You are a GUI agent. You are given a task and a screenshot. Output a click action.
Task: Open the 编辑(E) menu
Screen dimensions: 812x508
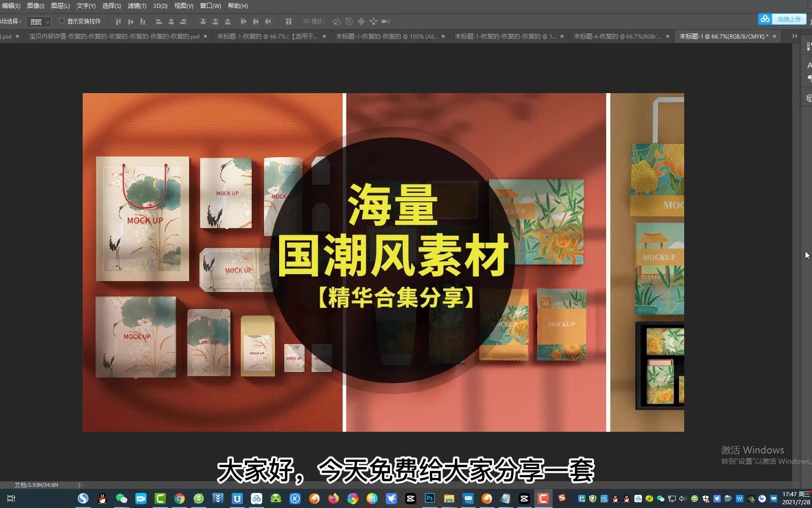[11, 6]
